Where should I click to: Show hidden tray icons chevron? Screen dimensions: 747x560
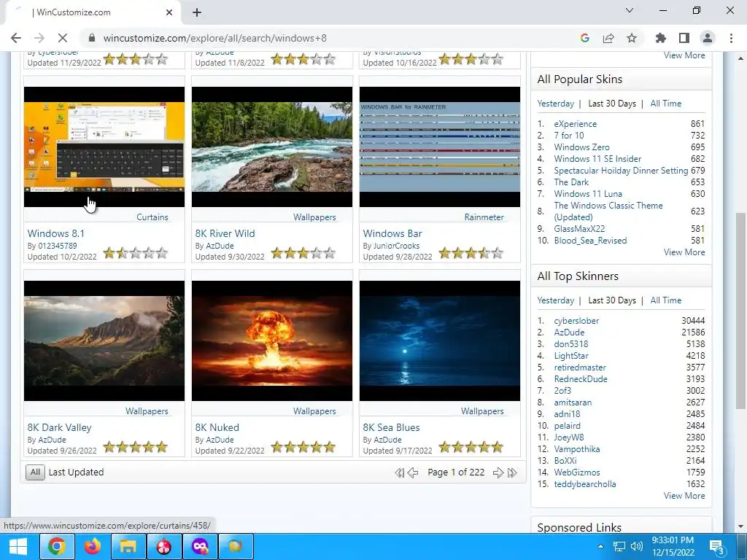click(601, 546)
